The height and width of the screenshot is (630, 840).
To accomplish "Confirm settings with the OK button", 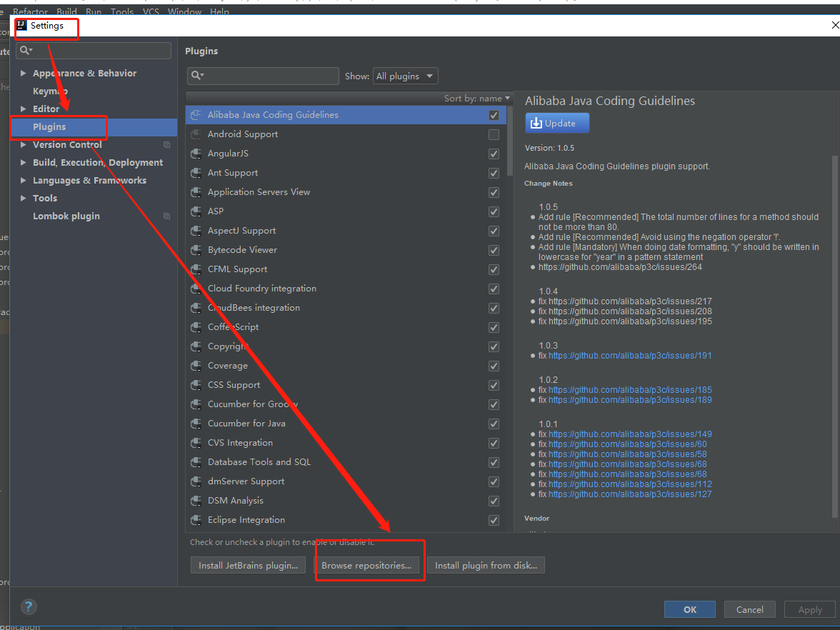I will coord(690,610).
